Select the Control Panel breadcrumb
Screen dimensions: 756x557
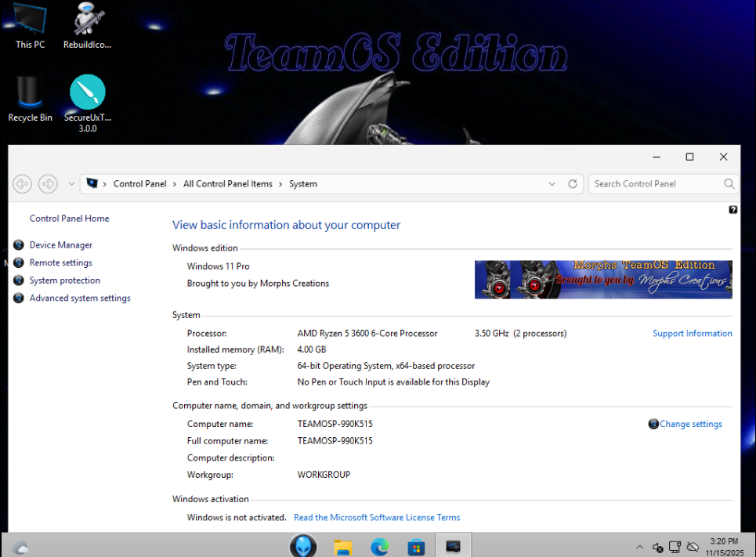tap(139, 184)
